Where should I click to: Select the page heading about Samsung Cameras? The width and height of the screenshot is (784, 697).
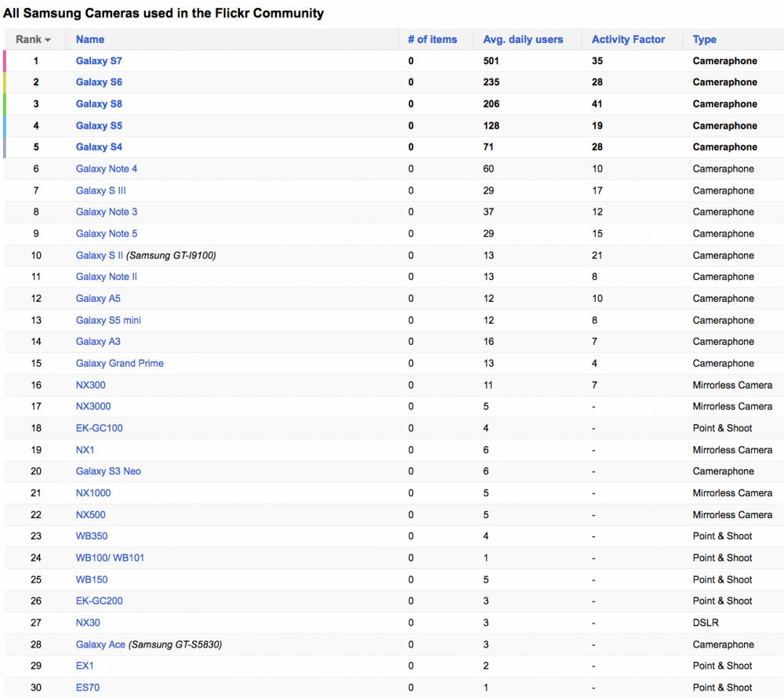click(164, 13)
